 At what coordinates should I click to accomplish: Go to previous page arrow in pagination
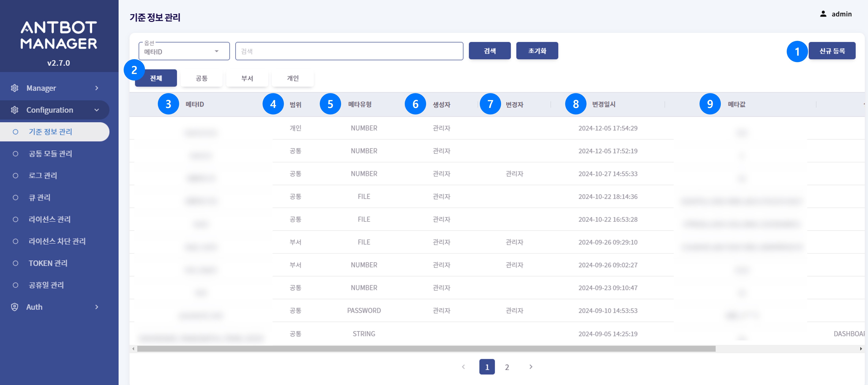463,367
